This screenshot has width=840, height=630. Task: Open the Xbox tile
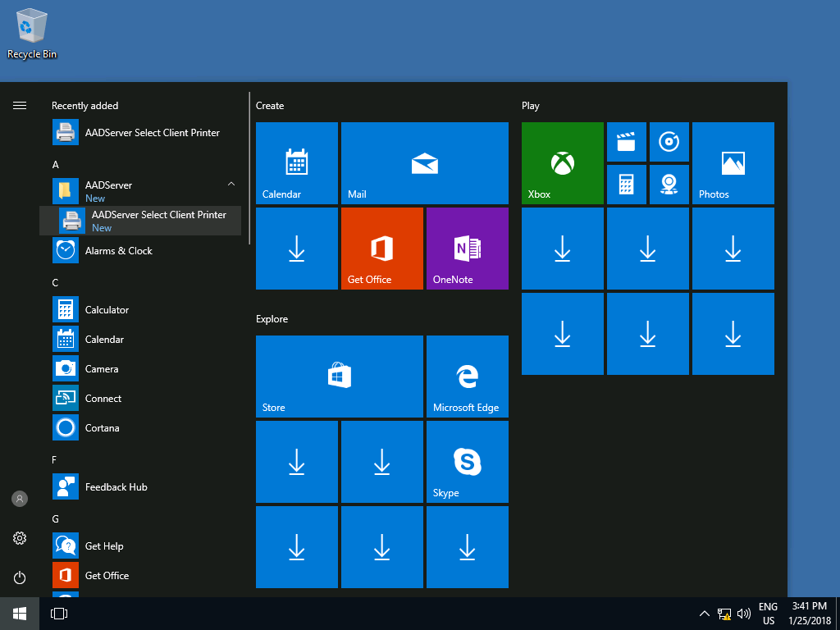click(x=562, y=163)
